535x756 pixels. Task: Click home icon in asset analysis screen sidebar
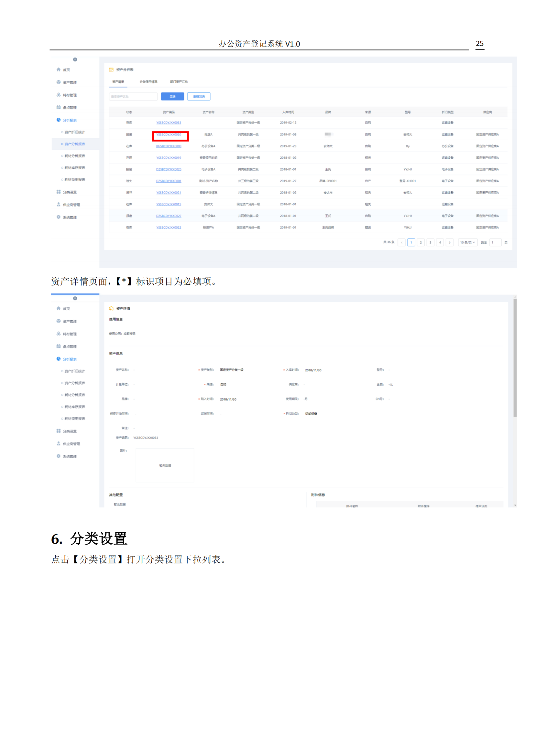59,69
